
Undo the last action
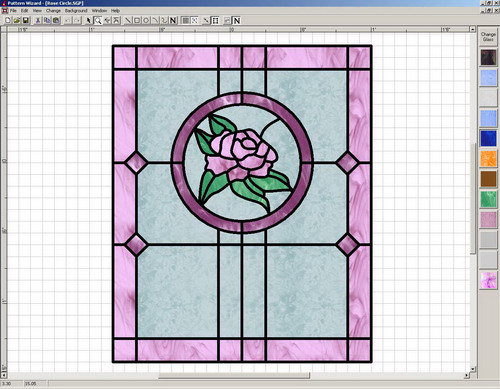(68, 21)
